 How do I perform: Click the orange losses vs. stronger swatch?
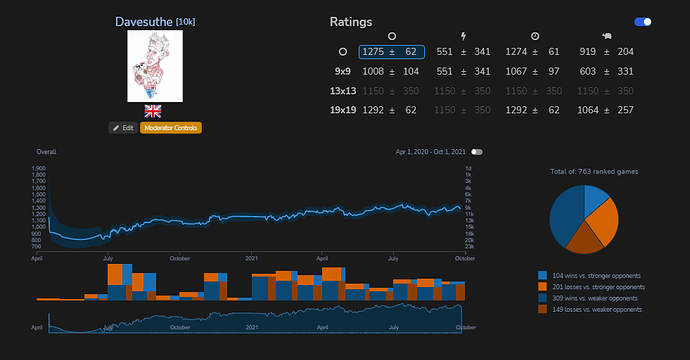point(543,287)
